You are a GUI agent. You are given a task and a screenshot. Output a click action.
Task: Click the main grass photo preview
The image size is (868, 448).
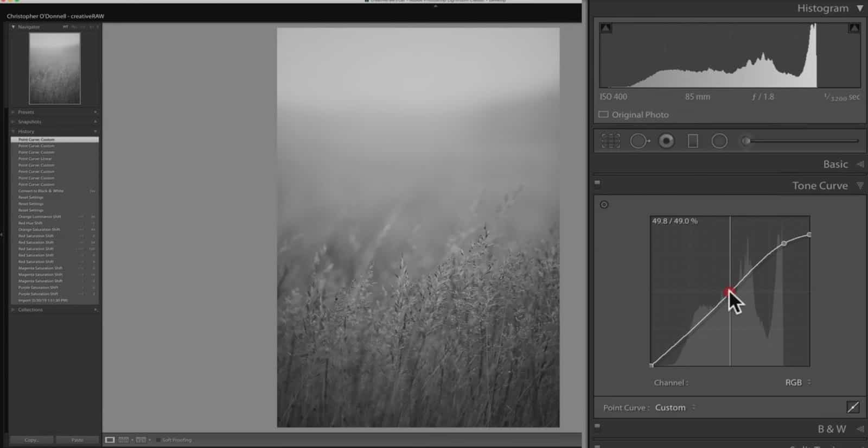click(418, 228)
